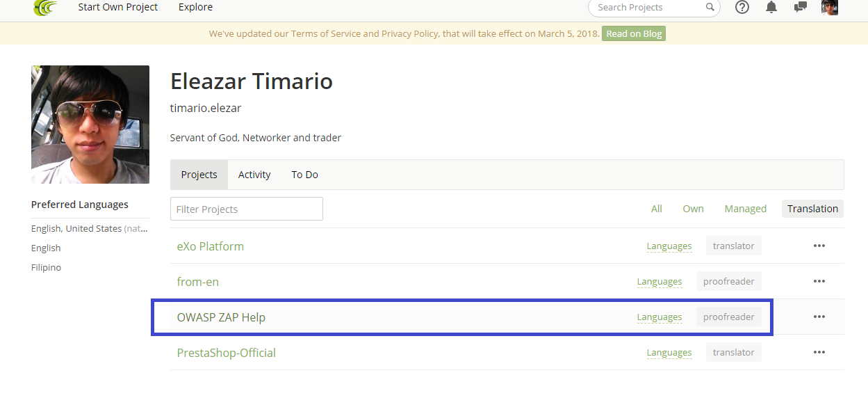868x398 pixels.
Task: Click the proofreader badge for OWASP ZAP Help
Action: (729, 317)
